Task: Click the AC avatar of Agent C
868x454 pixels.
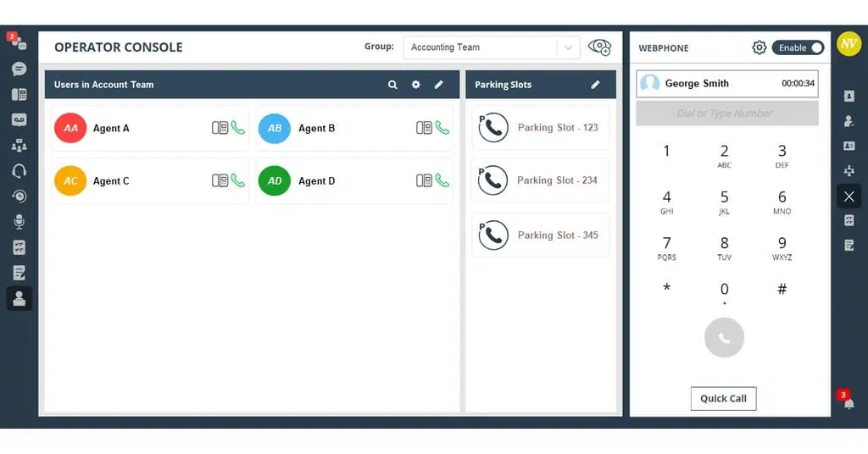Action: tap(70, 180)
